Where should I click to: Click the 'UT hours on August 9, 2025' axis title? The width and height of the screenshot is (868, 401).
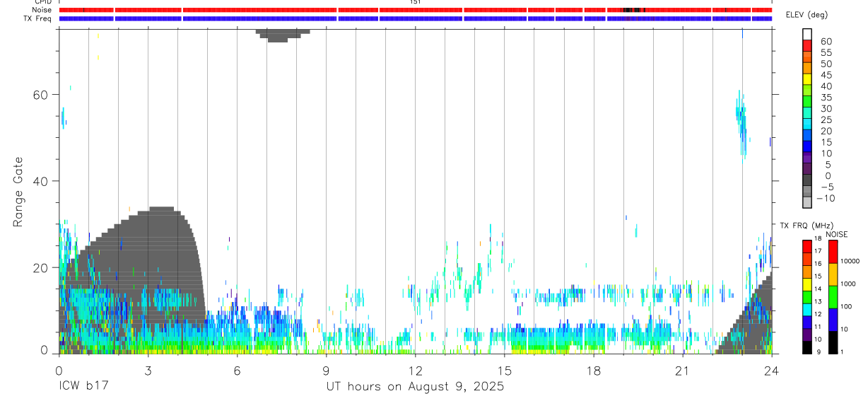click(415, 387)
